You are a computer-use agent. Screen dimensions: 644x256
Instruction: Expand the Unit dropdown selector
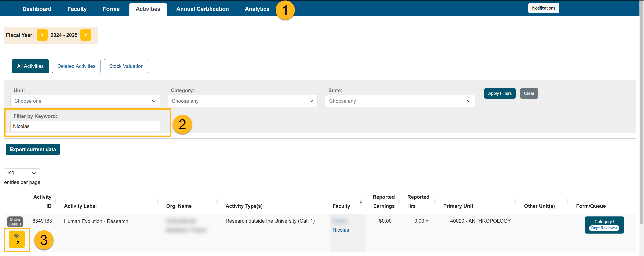pyautogui.click(x=85, y=101)
